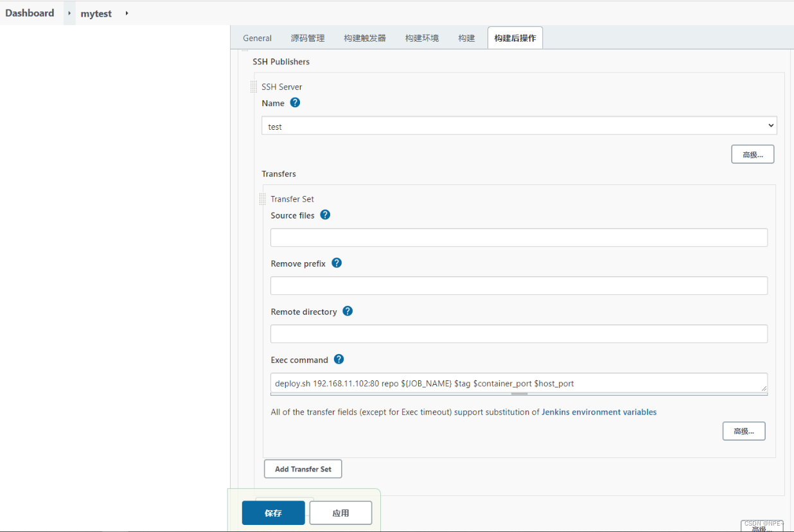Screen dimensions: 794x532
Task: Open the SSH server Name dropdown
Action: click(x=519, y=126)
